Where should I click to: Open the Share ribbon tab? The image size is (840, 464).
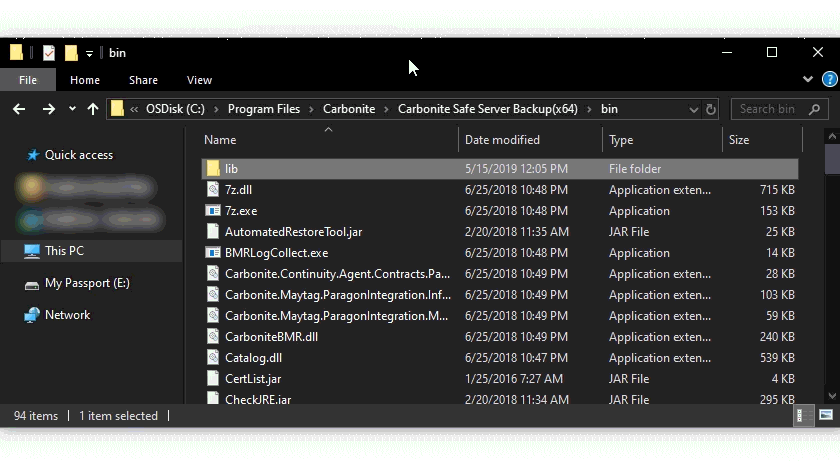(x=143, y=80)
